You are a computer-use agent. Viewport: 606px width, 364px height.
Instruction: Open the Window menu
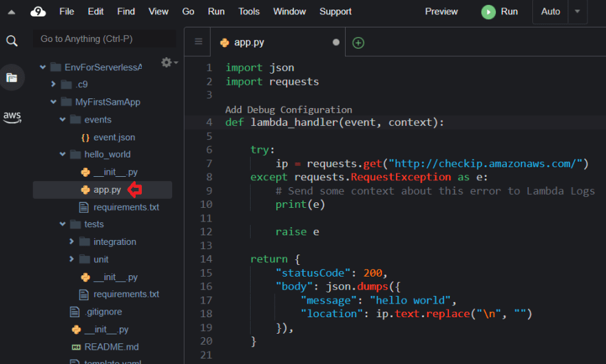point(289,12)
